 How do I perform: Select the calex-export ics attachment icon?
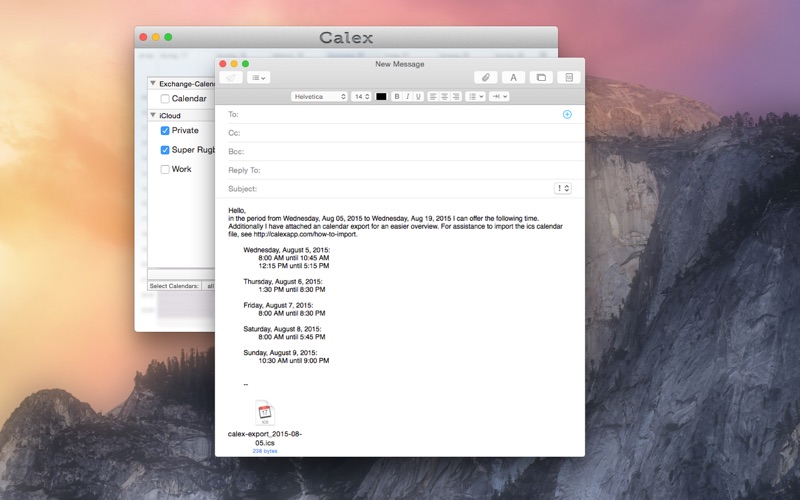pyautogui.click(x=264, y=413)
